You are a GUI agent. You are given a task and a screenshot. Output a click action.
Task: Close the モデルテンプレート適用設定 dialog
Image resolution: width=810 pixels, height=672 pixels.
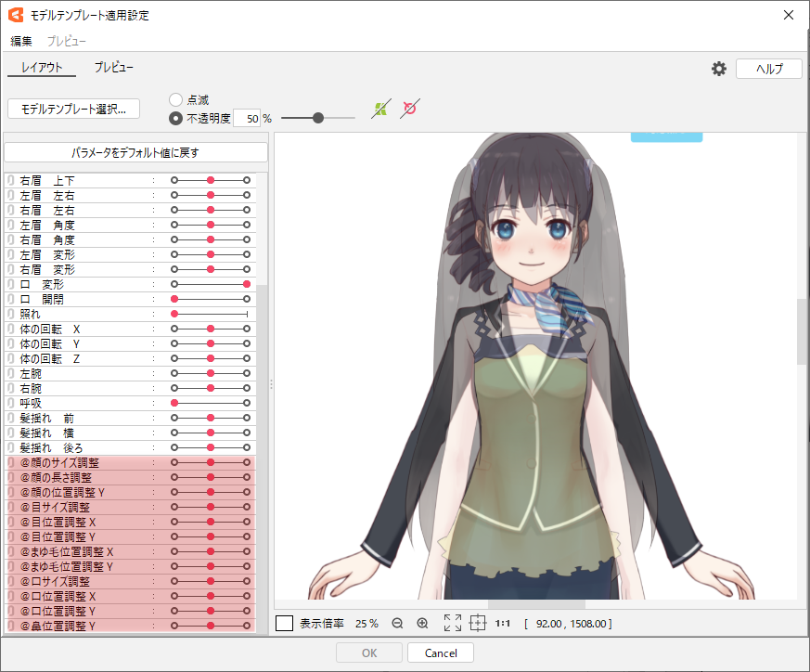(x=789, y=15)
